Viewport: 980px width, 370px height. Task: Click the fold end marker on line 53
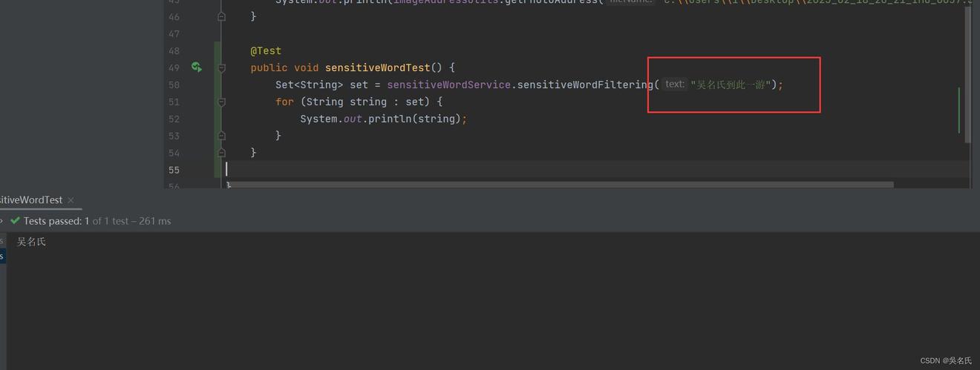pyautogui.click(x=221, y=136)
